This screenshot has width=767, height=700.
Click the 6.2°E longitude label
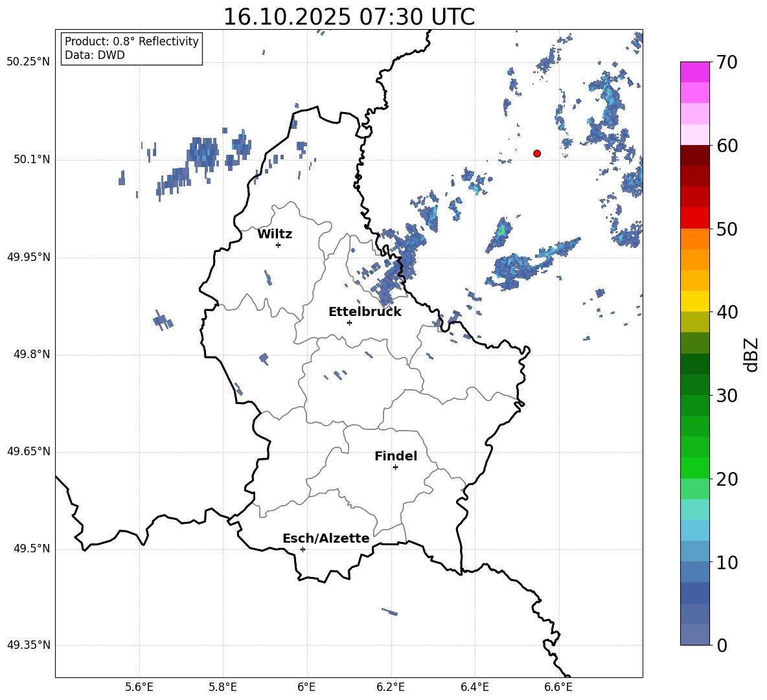(391, 687)
